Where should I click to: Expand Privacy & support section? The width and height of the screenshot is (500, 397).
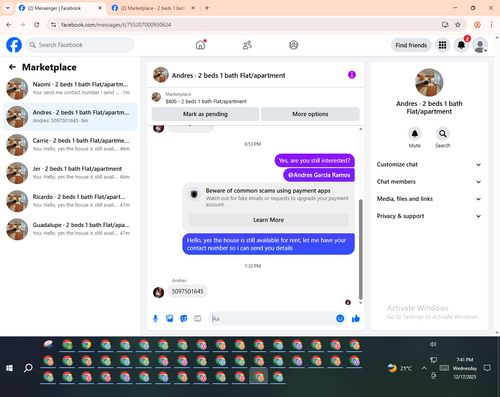(x=429, y=216)
